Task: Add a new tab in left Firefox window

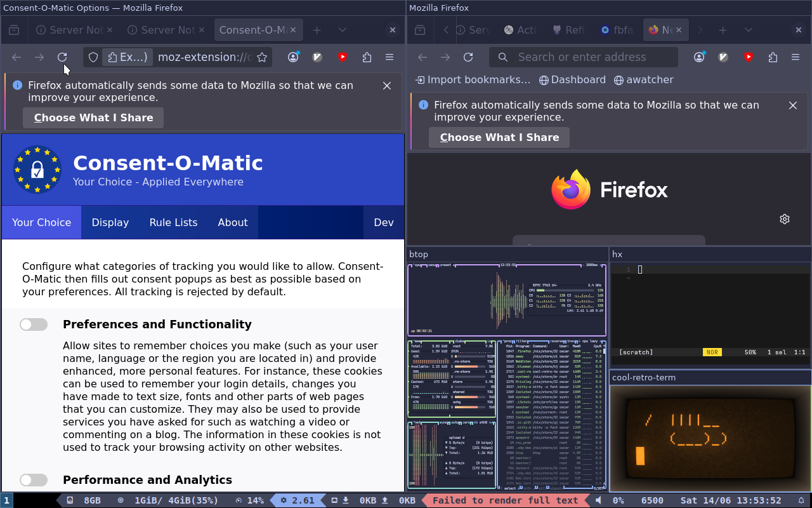Action: [x=317, y=30]
